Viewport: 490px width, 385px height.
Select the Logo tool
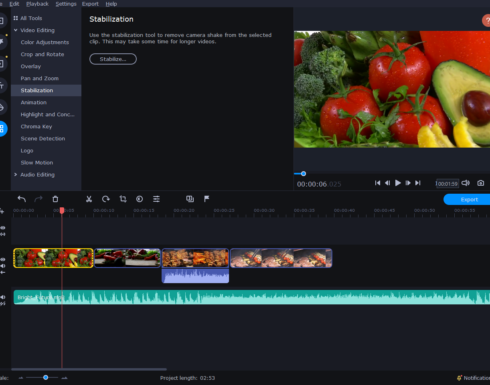pos(27,151)
